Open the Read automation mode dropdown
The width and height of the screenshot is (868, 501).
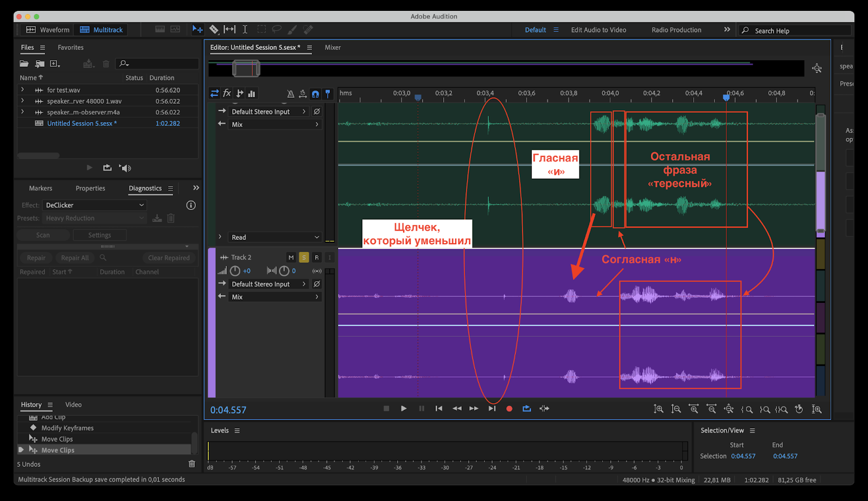(x=275, y=237)
